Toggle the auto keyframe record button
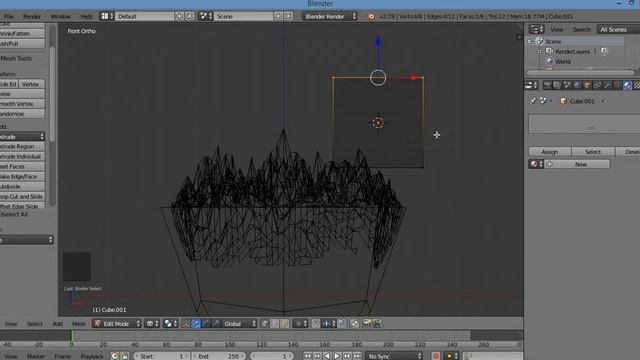This screenshot has width=640, height=360. (x=436, y=356)
